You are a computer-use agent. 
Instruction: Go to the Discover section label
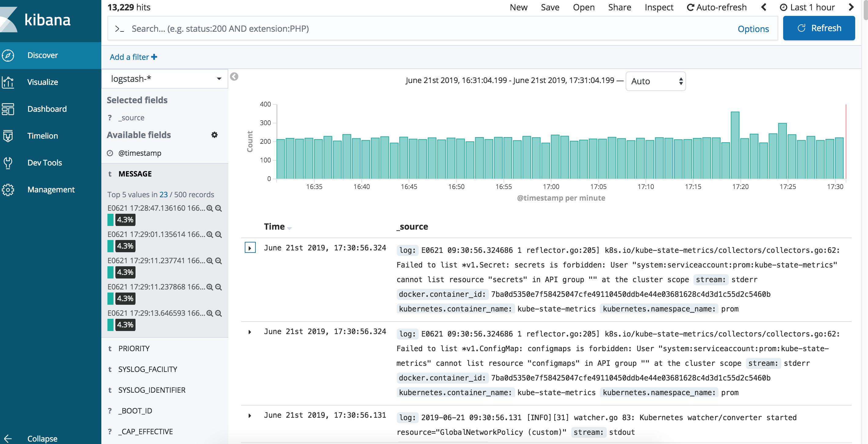pos(42,55)
